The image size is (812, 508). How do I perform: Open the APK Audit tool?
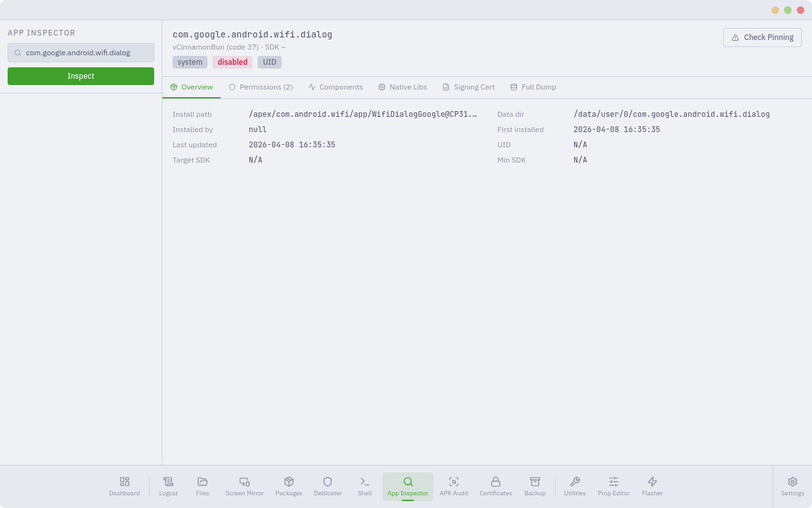pyautogui.click(x=454, y=486)
